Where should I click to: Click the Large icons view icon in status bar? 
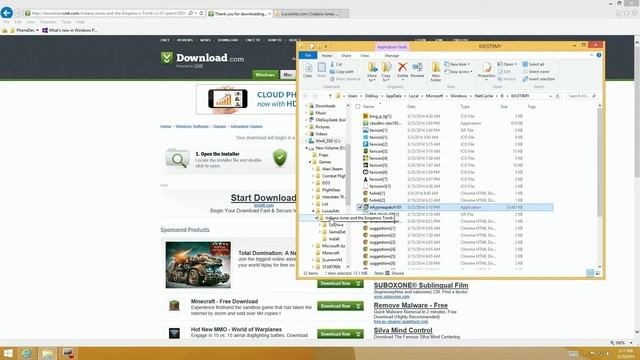[x=598, y=273]
